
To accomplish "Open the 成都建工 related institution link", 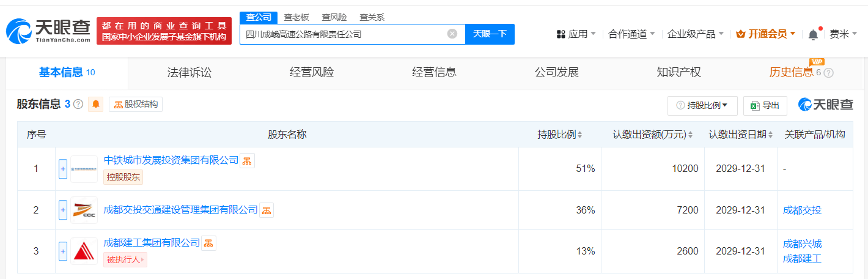I will (802, 259).
